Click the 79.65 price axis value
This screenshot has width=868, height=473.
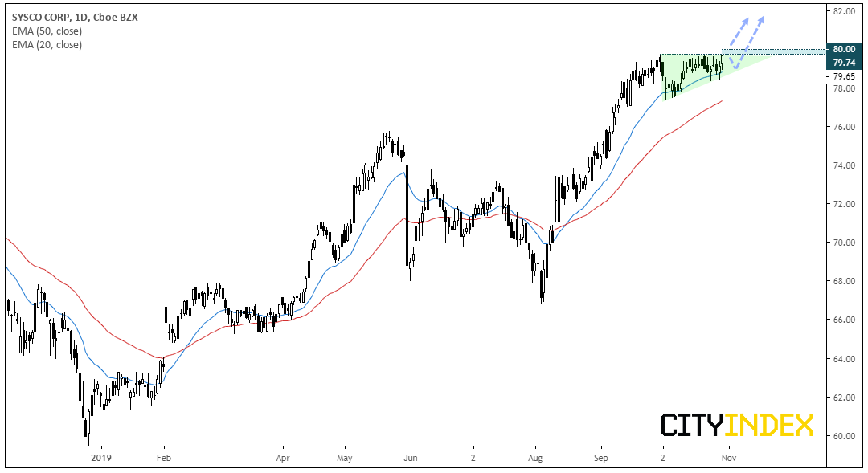tap(844, 76)
